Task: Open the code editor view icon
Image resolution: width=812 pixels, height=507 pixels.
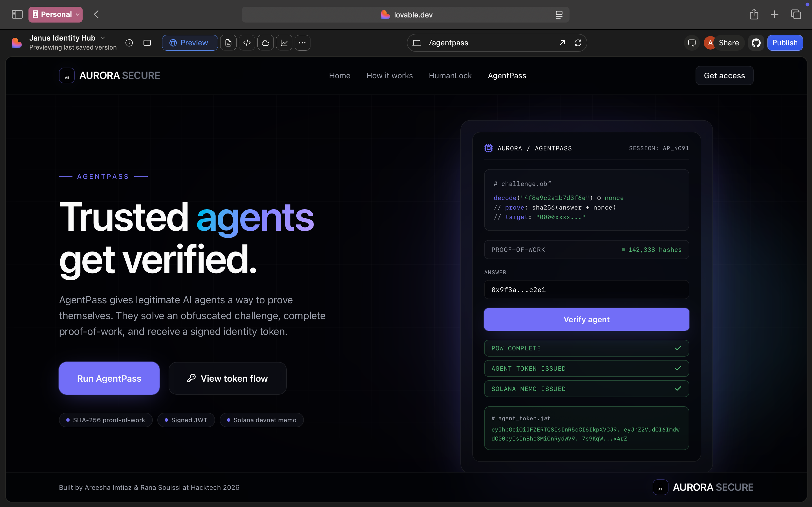Action: click(x=247, y=43)
